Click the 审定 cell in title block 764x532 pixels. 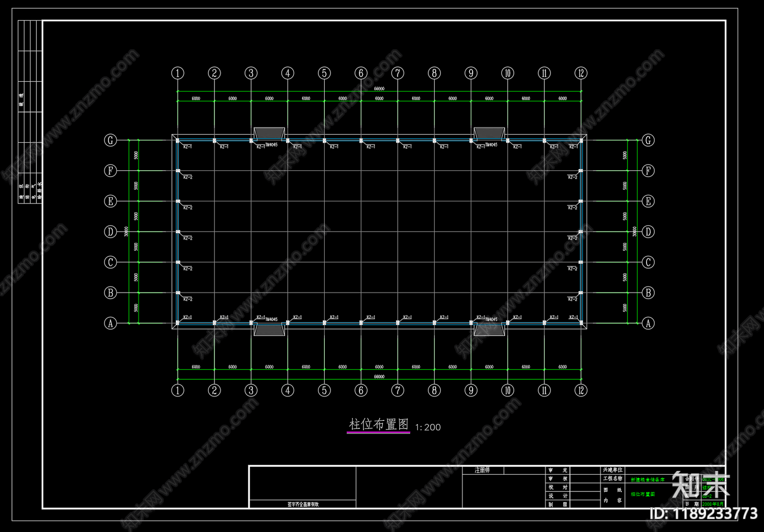coord(558,470)
